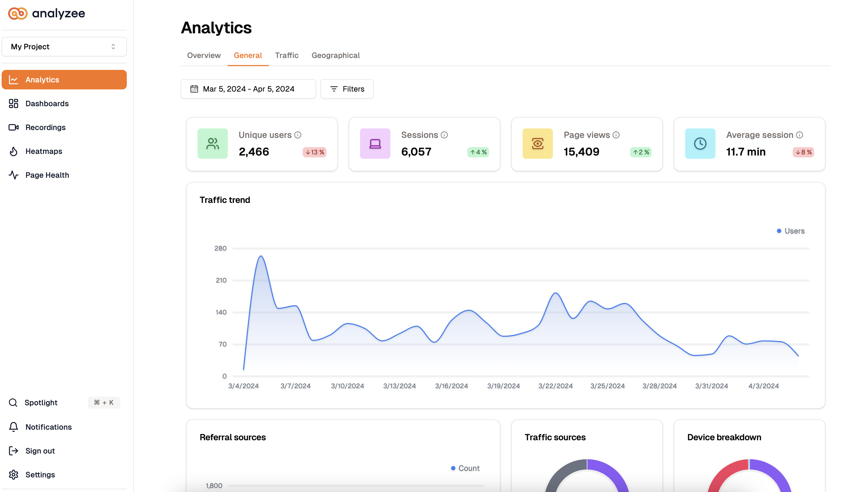Click info icon beside Average session
The image size is (868, 492).
799,135
